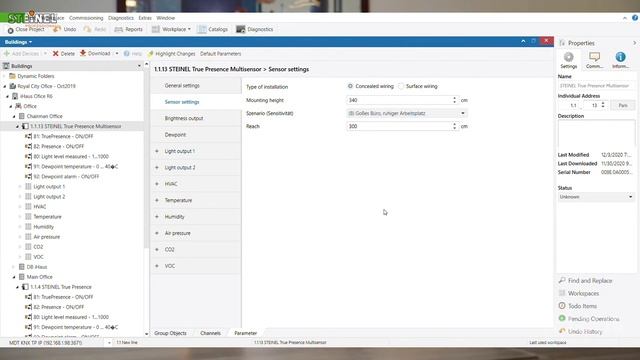The width and height of the screenshot is (640, 360).
Task: Open the Reports toolbar icon
Action: [118, 29]
